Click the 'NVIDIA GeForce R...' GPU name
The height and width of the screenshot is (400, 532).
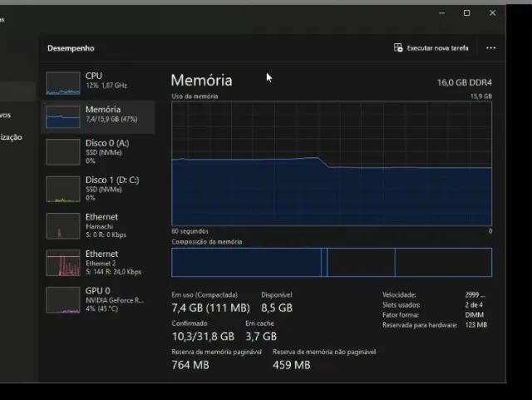tap(115, 300)
